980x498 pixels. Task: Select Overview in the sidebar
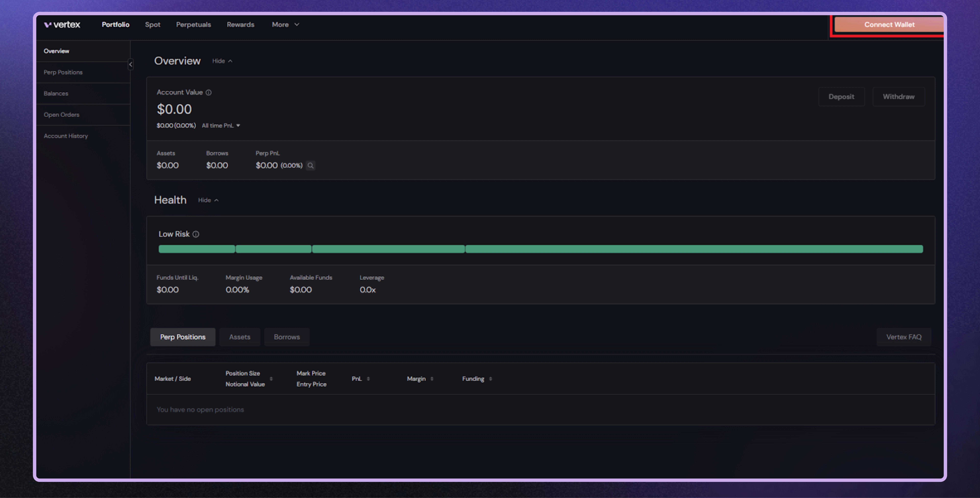pos(83,51)
